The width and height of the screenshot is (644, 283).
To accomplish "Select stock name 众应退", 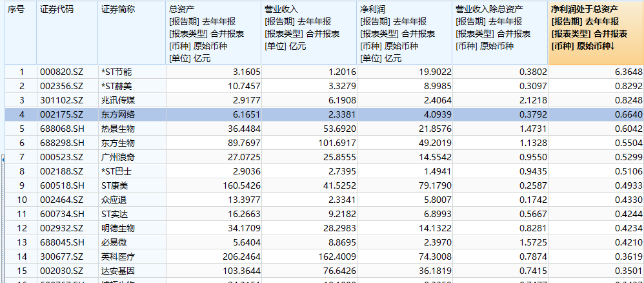I will point(114,200).
